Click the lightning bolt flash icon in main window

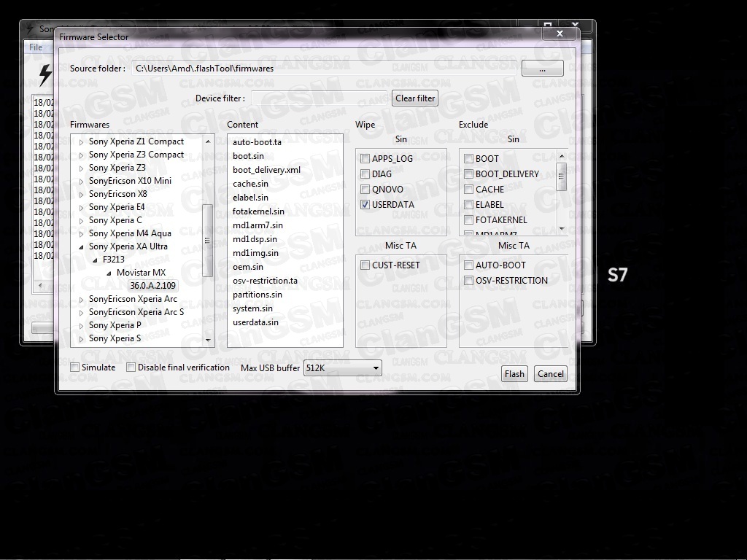pos(45,75)
